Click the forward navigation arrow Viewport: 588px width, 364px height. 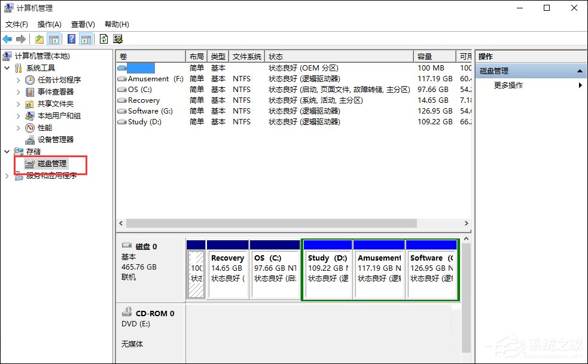(x=21, y=38)
